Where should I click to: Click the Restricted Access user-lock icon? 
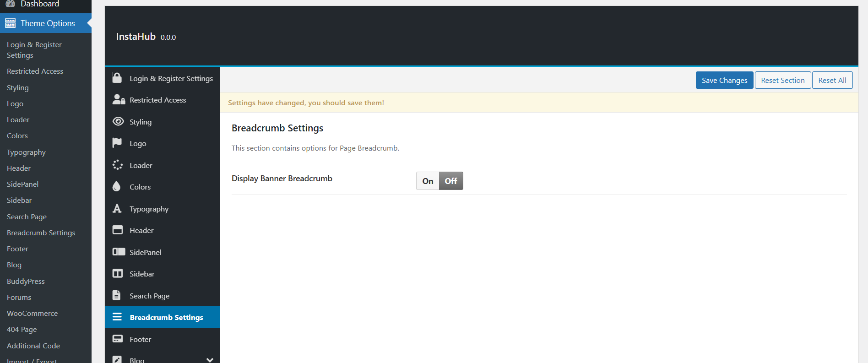[x=119, y=100]
